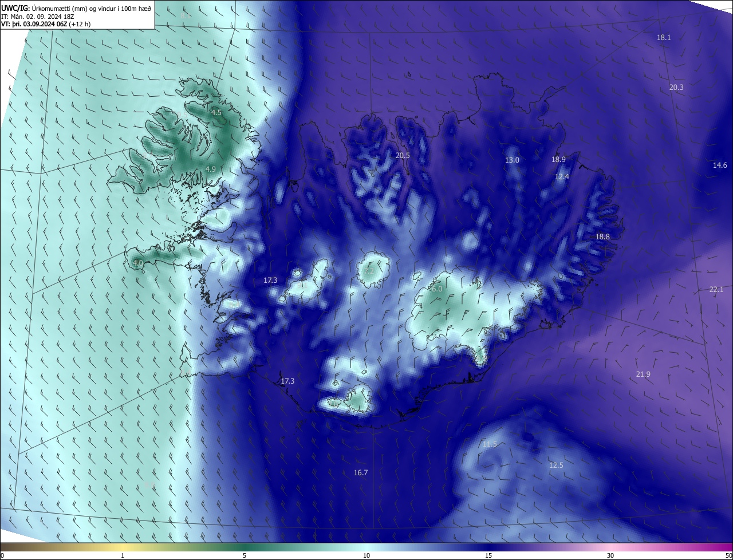Click the colorbar tick label 10
The image size is (733, 560).
(366, 555)
